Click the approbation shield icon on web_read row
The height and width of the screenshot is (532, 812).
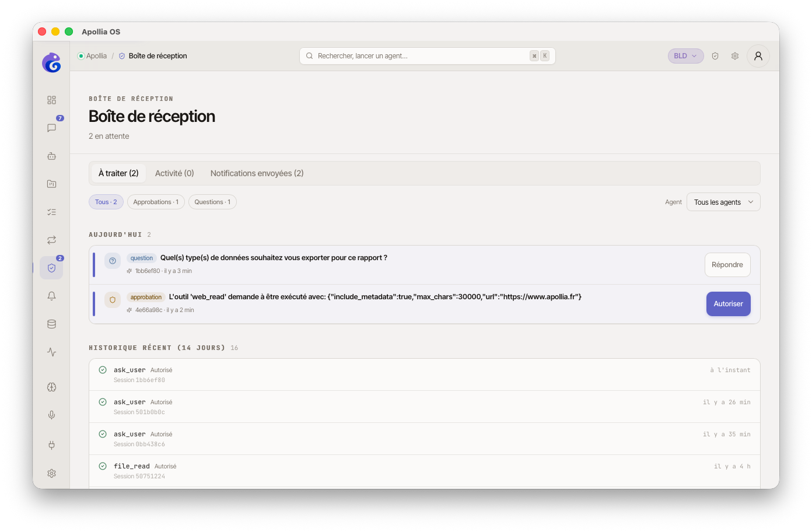pos(113,300)
